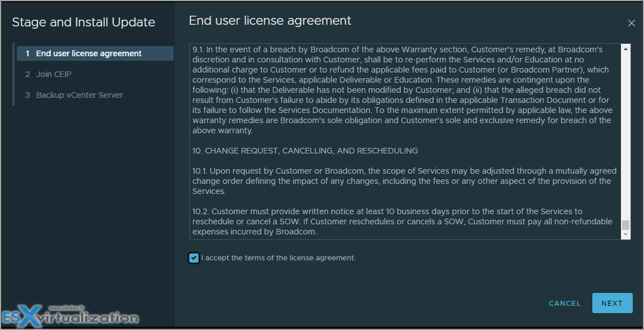Image resolution: width=644 pixels, height=330 pixels.
Task: Click the license scrollbar down arrow
Action: [625, 234]
